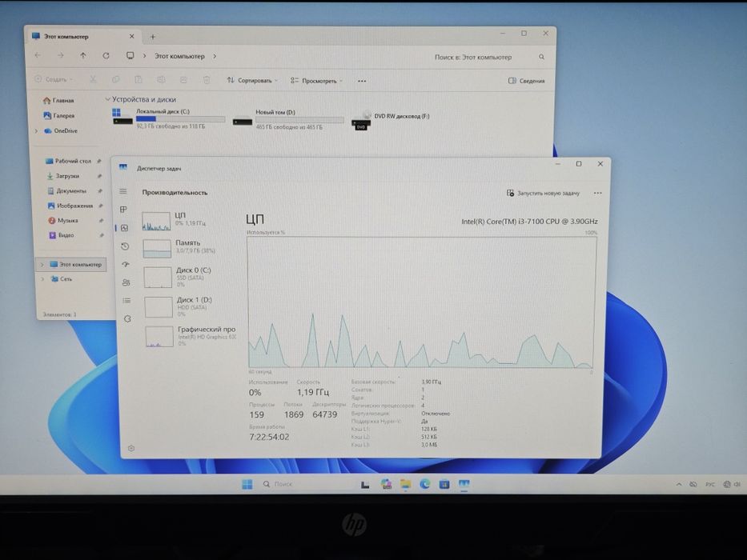The width and height of the screenshot is (747, 560).
Task: Click search field Поиск в: Этот компьютер
Action: (488, 57)
